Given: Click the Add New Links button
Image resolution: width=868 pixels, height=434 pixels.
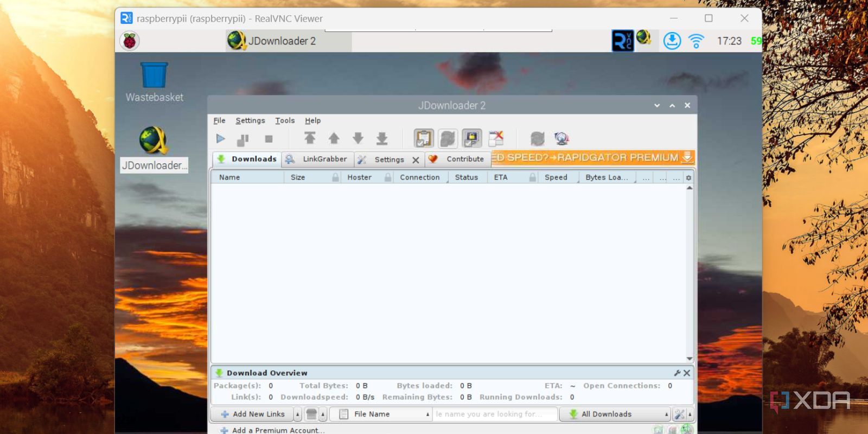Looking at the screenshot, I should [x=252, y=414].
